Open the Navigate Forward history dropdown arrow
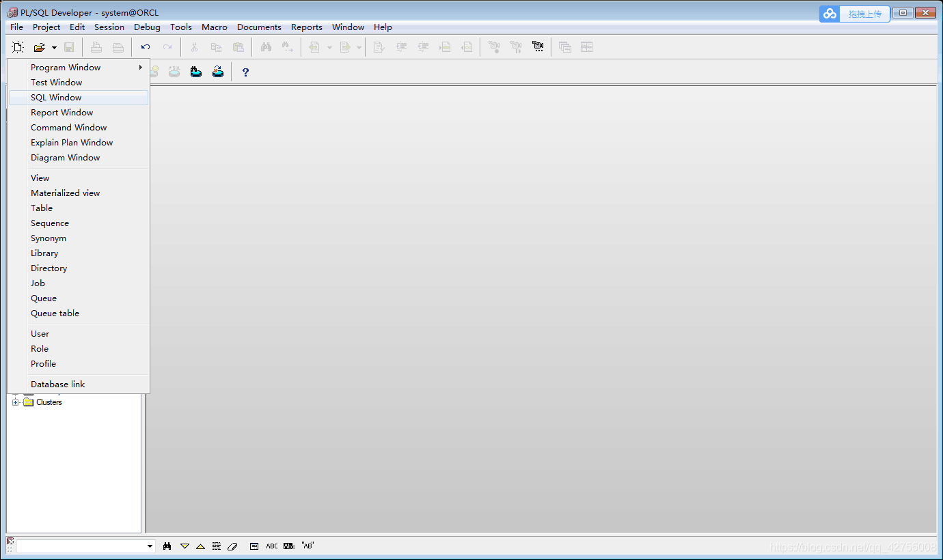The height and width of the screenshot is (560, 943). pos(359,47)
